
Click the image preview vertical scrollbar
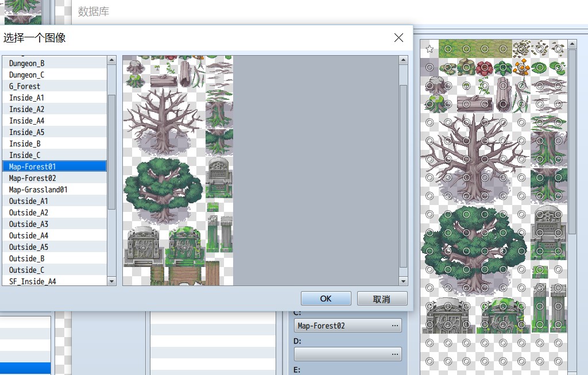tap(403, 176)
